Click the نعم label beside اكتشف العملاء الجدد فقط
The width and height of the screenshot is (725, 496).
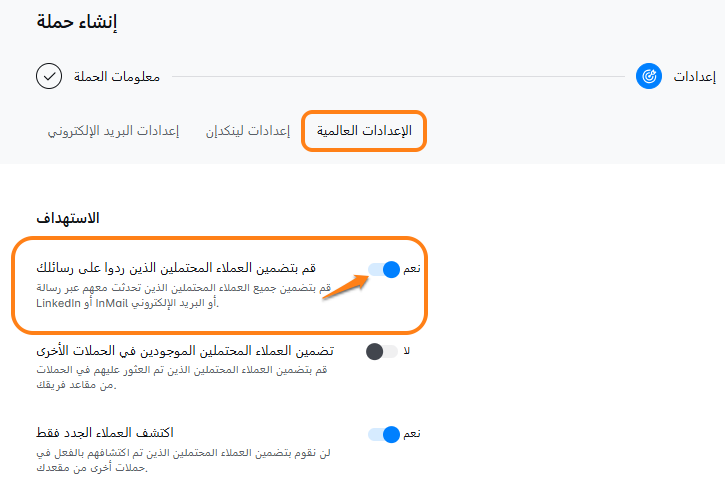(x=410, y=434)
